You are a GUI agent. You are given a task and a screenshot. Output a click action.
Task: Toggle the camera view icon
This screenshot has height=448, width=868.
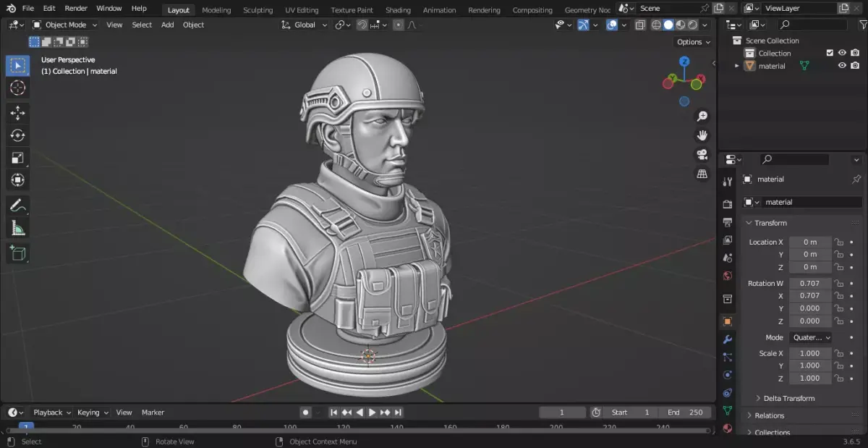702,155
